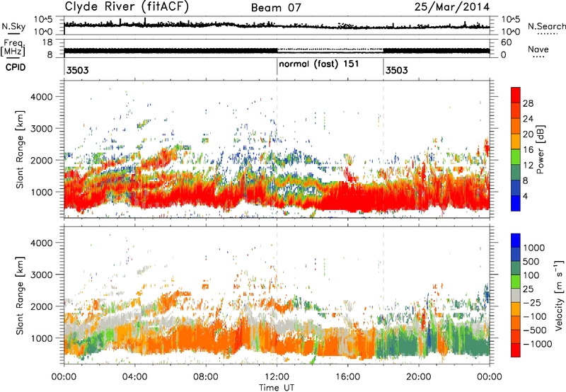
Task: Click the first '3503' CPID label after 00:00
Action: [x=78, y=70]
